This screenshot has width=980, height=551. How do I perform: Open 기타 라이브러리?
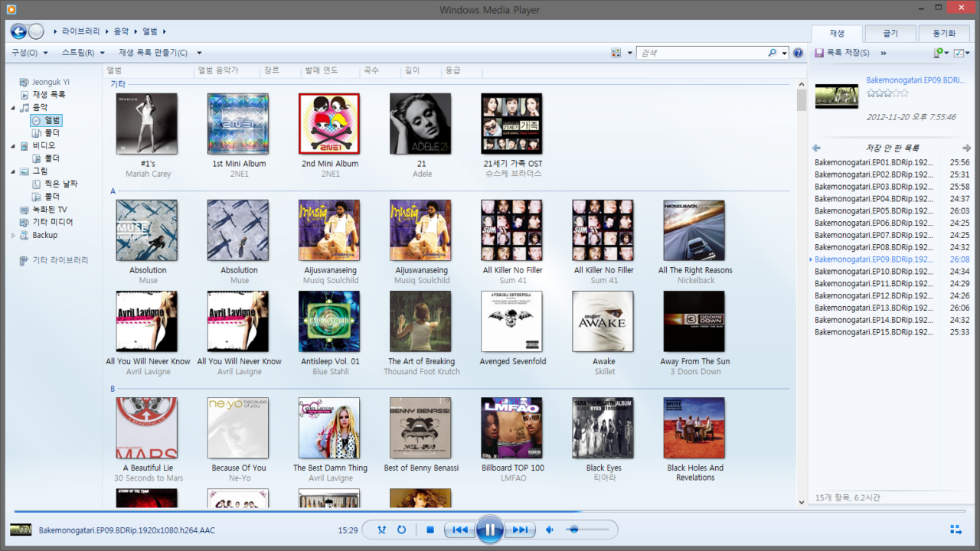tap(60, 260)
